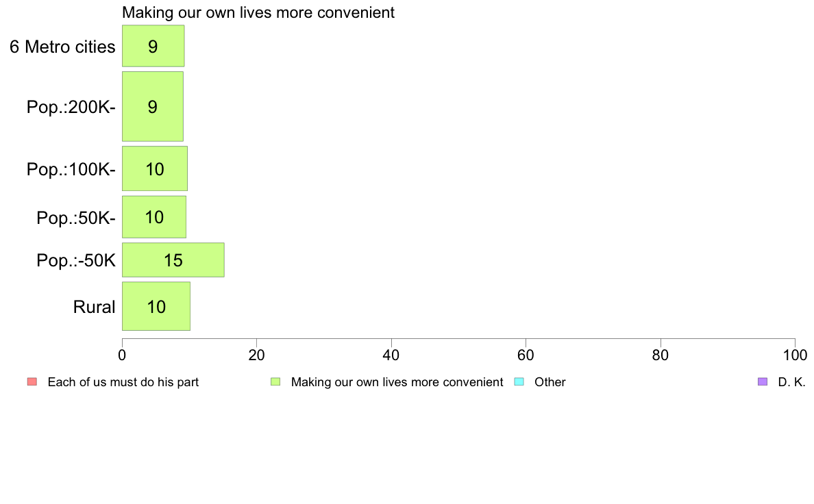814x504 pixels.
Task: Click the chart title 'Making our own lives more convenient'
Action: 258,12
